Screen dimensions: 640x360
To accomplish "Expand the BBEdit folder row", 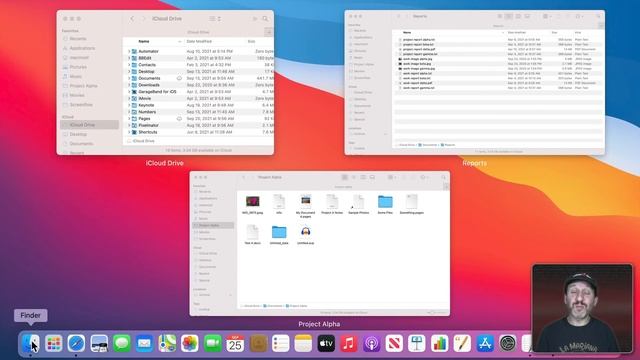I will (129, 58).
